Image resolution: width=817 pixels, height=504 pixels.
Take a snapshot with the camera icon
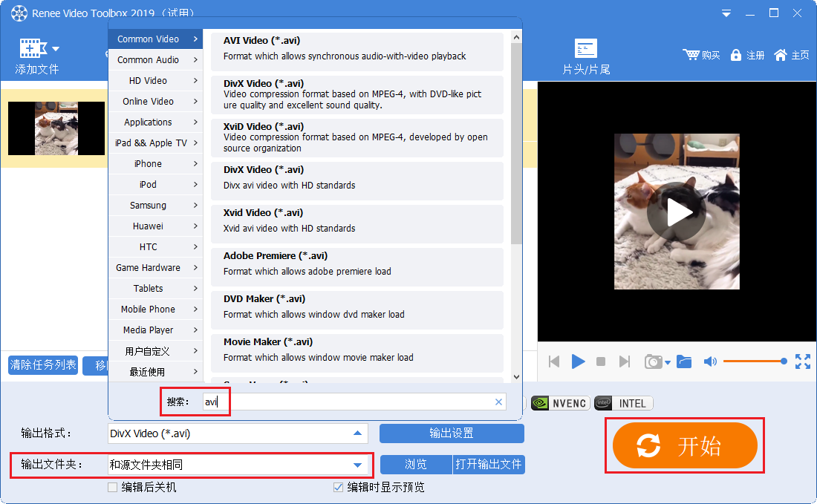click(653, 361)
